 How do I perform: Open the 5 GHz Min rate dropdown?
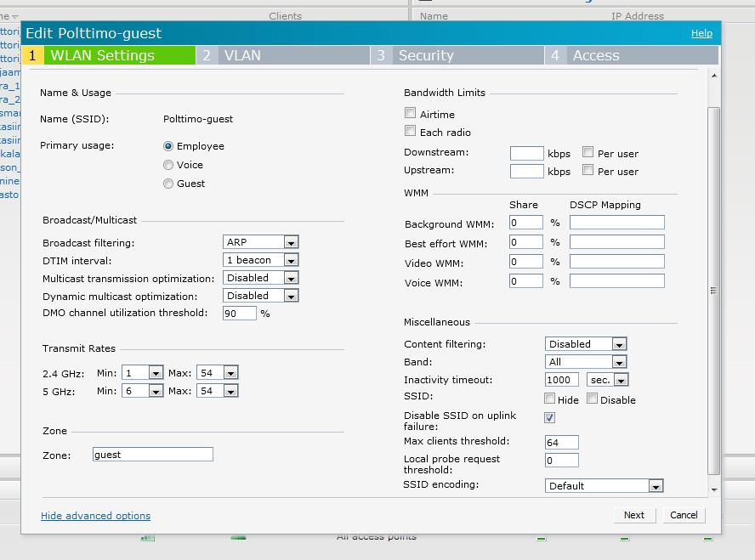point(143,391)
